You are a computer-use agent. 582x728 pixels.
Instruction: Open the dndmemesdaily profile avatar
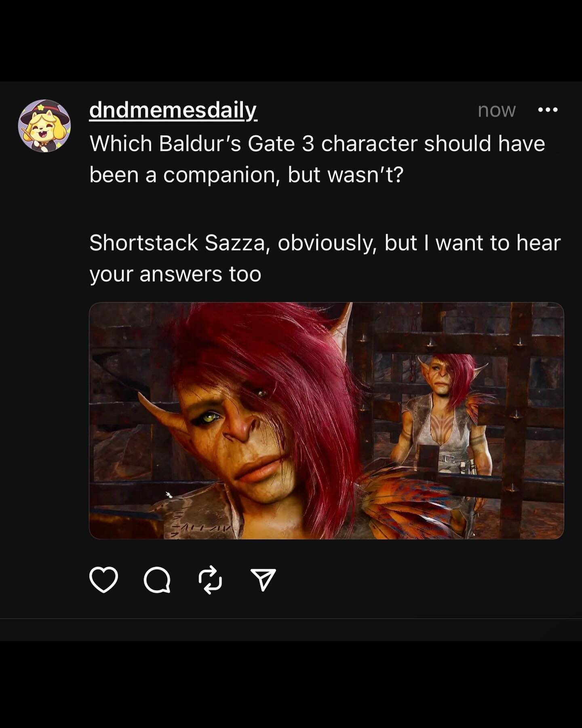44,126
